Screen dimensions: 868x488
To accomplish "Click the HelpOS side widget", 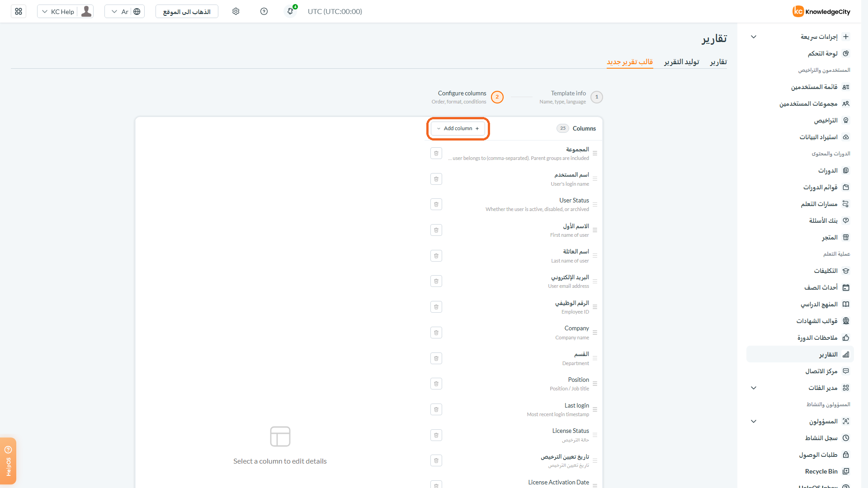I will (8, 461).
